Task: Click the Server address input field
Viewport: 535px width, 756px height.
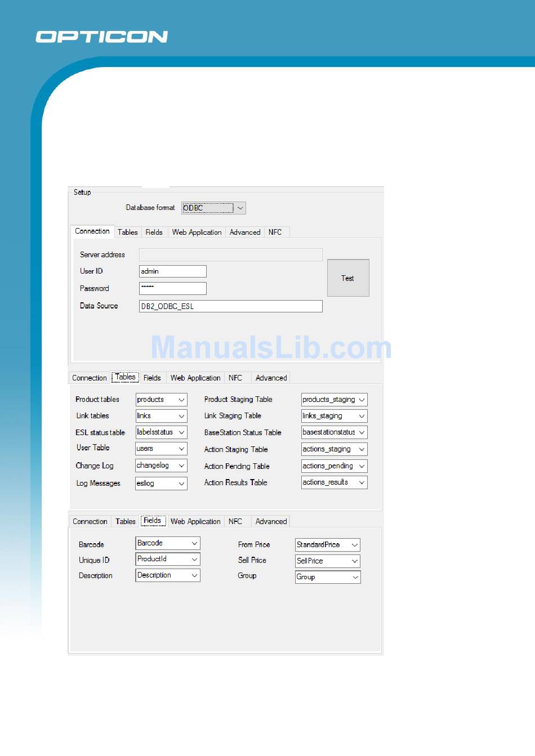Action: pos(231,254)
